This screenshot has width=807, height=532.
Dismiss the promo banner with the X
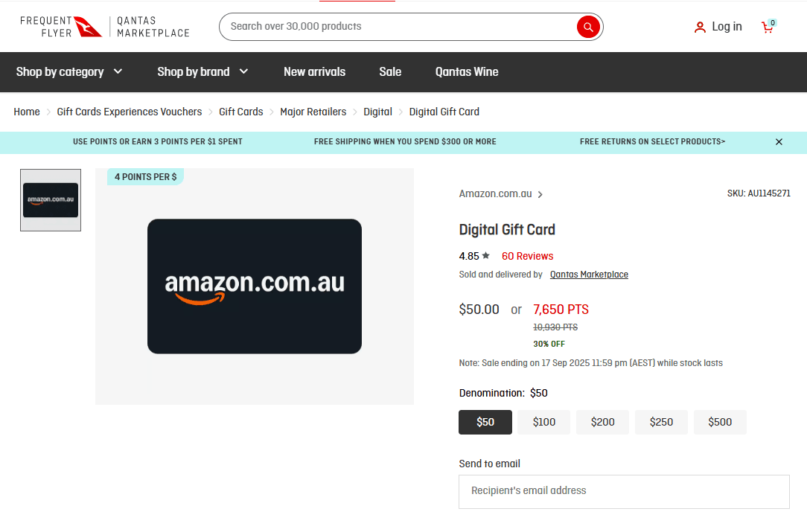coord(779,142)
